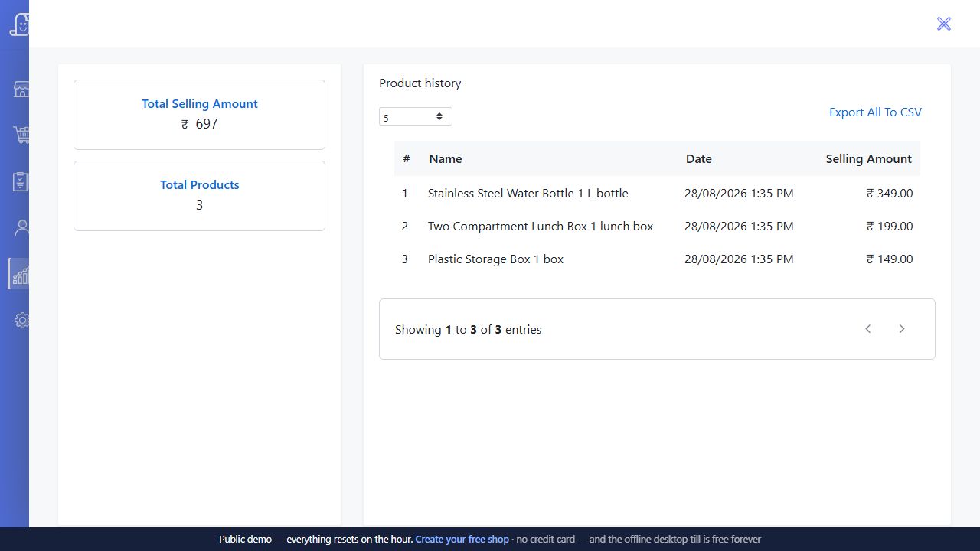Select Stainless Steel Water Bottle row

tap(657, 194)
